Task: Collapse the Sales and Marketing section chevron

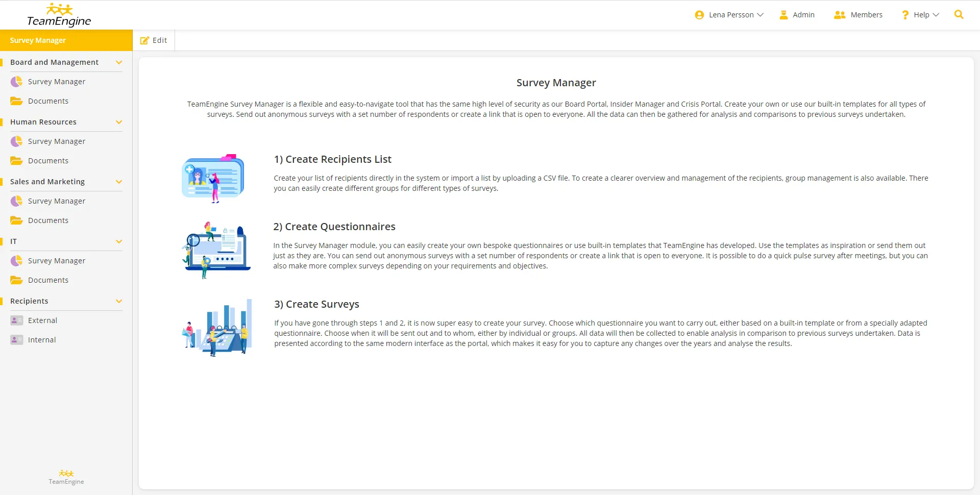Action: point(119,182)
